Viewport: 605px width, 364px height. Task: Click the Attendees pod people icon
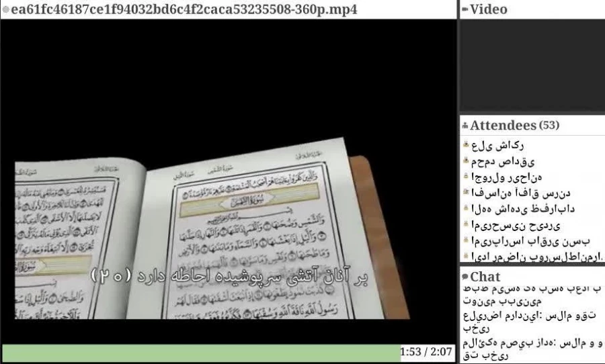pos(465,126)
